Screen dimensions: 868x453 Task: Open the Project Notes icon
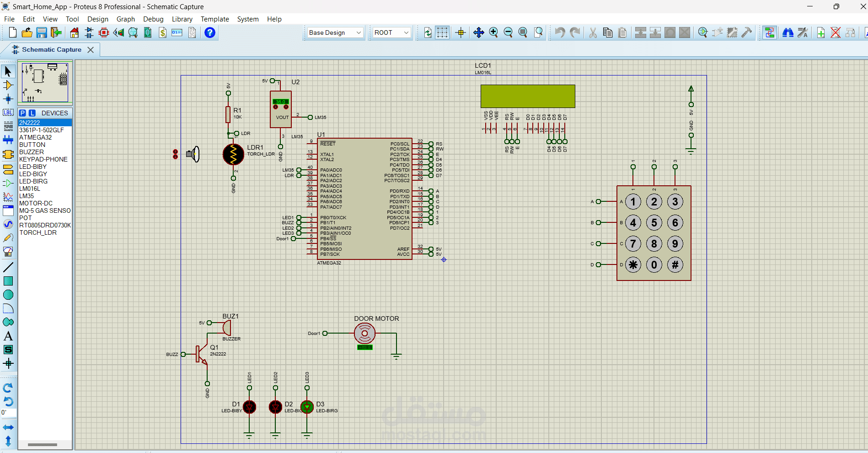point(192,32)
